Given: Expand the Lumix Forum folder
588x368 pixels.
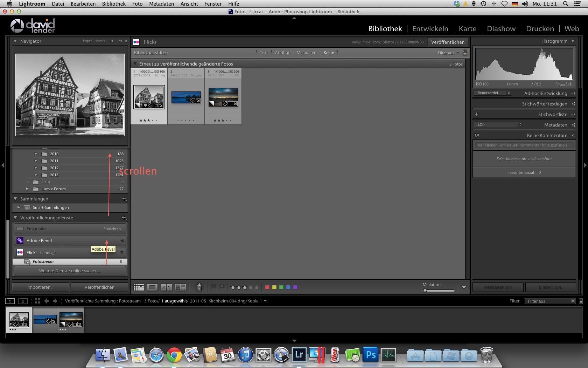Looking at the screenshot, I should [x=27, y=189].
